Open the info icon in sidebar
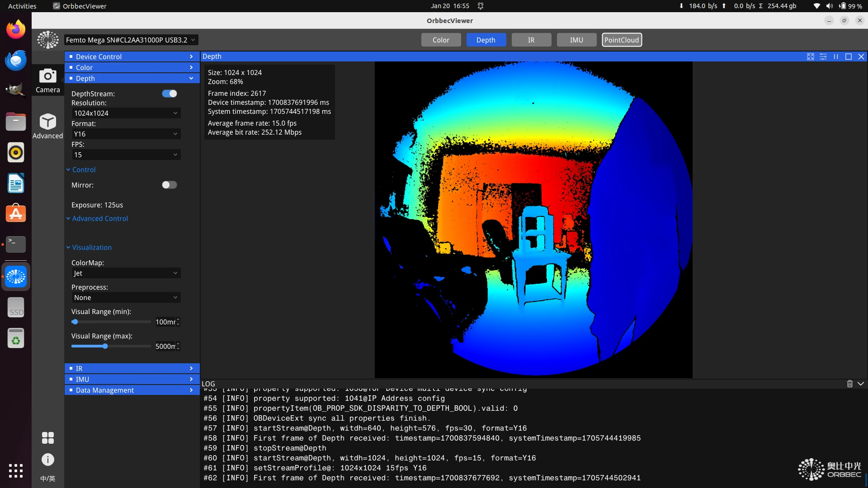 coord(47,460)
